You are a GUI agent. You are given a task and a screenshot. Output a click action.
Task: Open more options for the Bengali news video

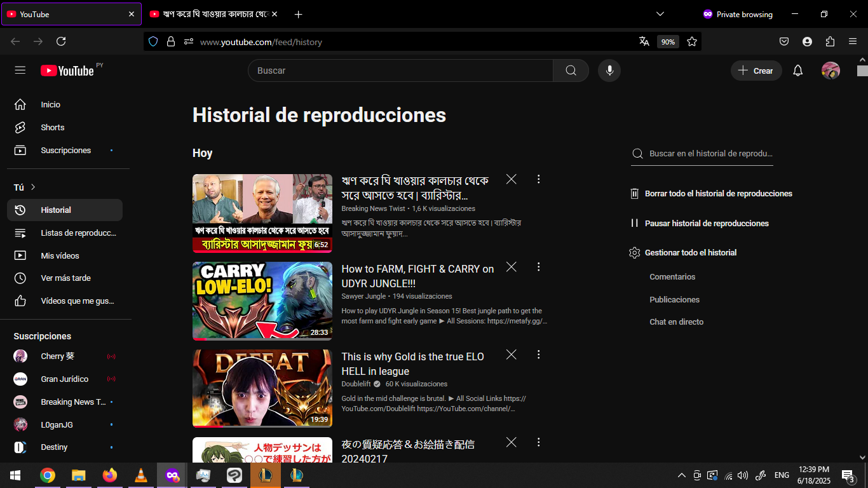pyautogui.click(x=539, y=179)
